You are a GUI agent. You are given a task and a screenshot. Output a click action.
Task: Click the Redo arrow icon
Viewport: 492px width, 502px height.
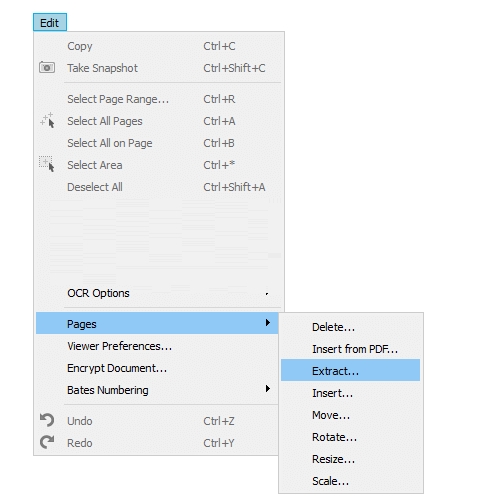(47, 442)
